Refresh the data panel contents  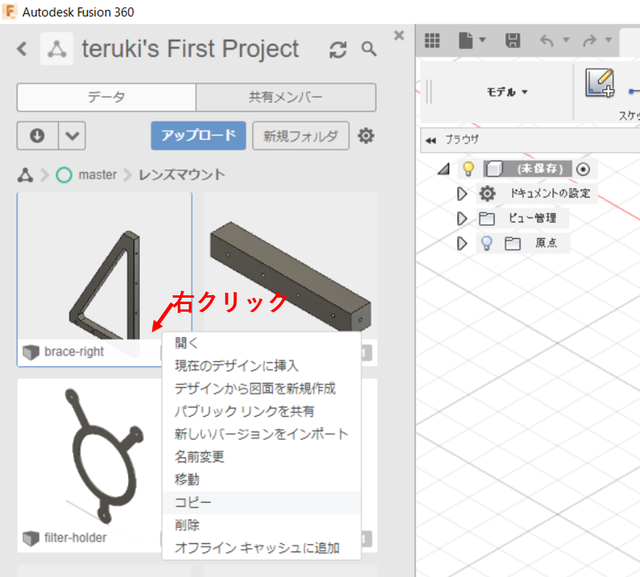point(338,49)
